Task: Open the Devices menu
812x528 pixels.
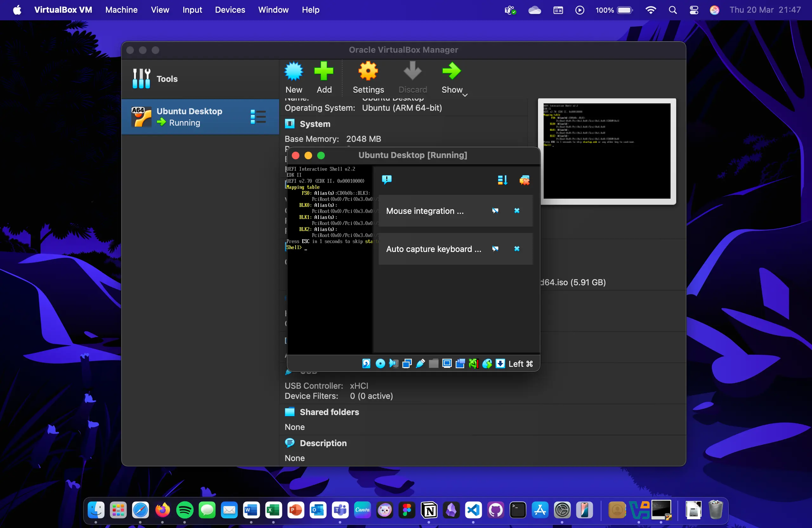Action: click(x=229, y=10)
